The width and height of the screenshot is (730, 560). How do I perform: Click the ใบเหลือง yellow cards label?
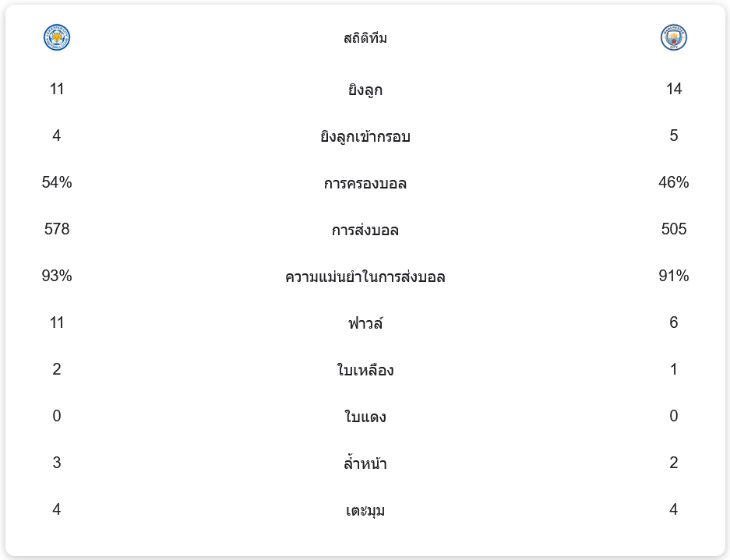pos(365,370)
